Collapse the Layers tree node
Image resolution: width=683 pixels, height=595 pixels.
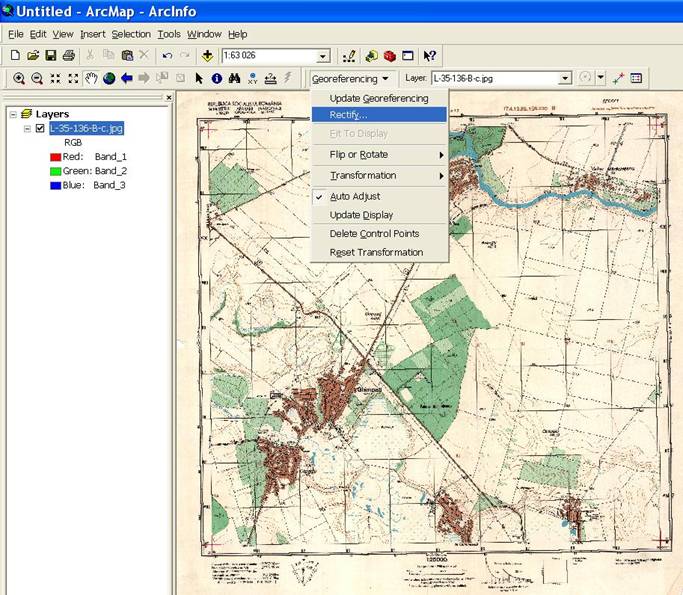13,114
